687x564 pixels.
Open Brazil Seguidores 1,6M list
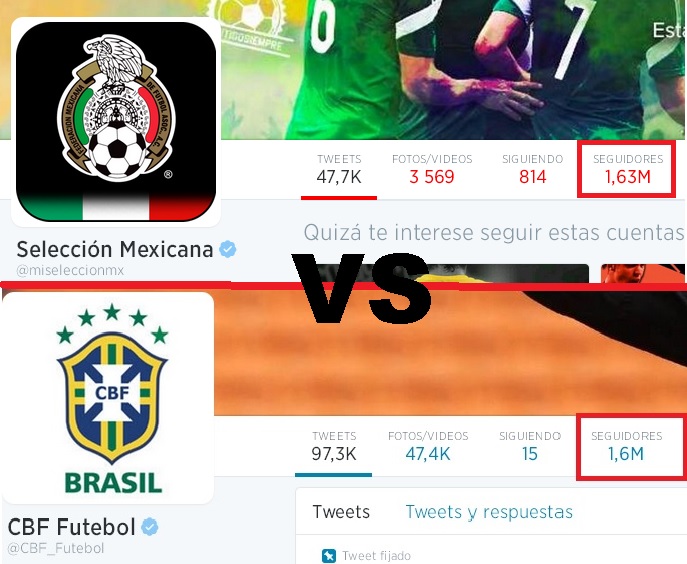click(626, 447)
